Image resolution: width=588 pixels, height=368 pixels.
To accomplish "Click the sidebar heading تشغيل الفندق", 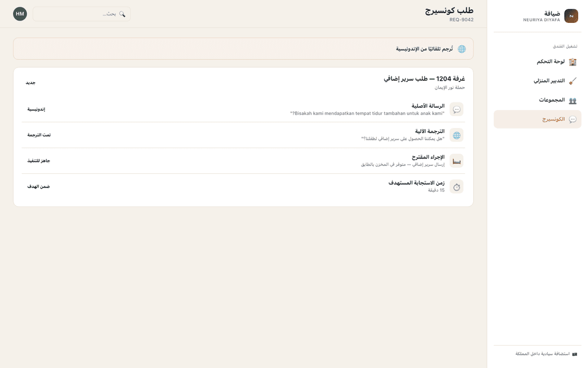I will pos(565,46).
